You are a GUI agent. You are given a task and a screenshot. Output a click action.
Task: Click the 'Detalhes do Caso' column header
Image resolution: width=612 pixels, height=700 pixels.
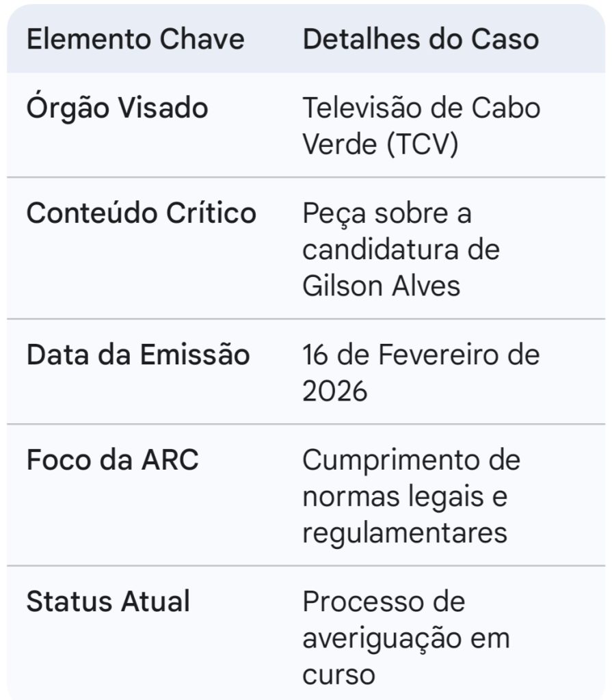click(x=421, y=40)
